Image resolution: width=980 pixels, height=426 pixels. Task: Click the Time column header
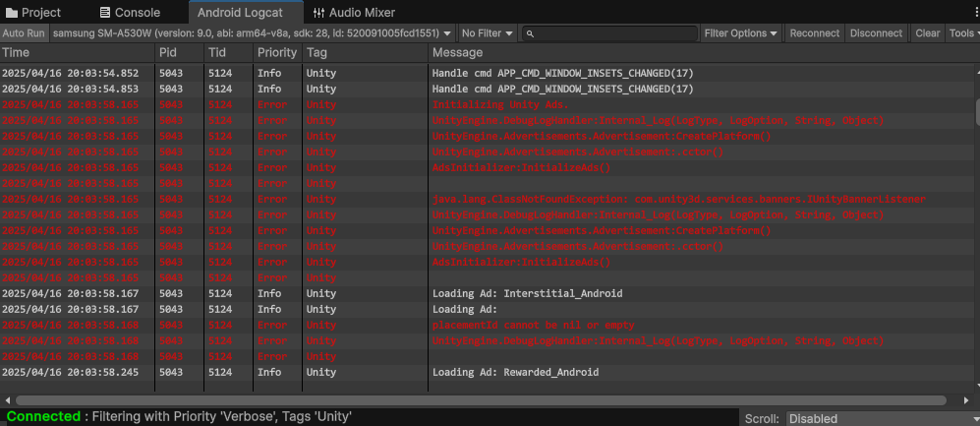(x=17, y=52)
